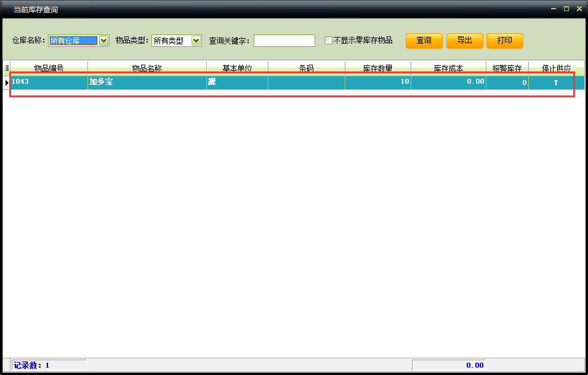Click the 查询 search button
Screen dimensions: 588x375
tap(424, 41)
